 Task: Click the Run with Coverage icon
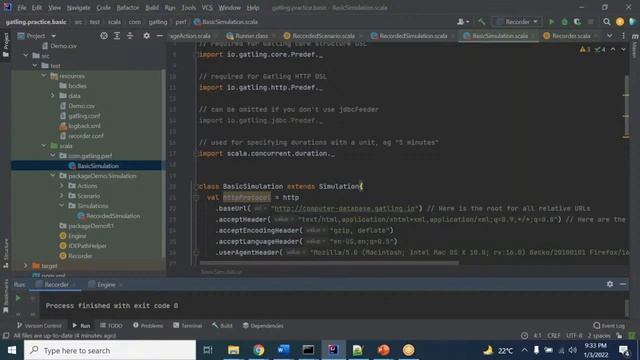point(577,22)
